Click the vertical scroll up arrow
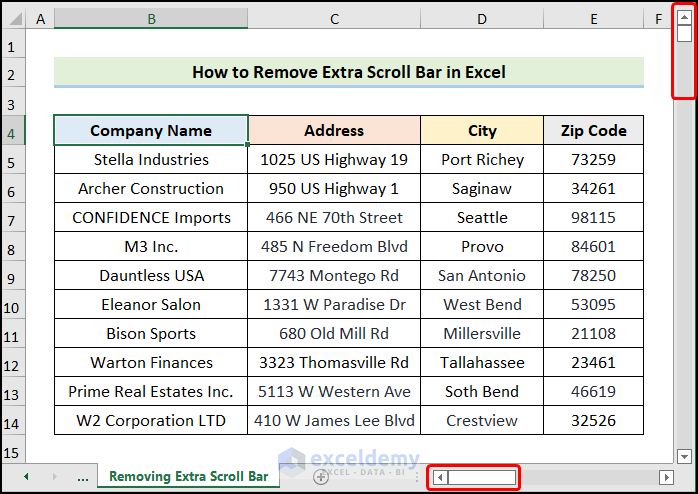The height and width of the screenshot is (494, 698). (684, 17)
